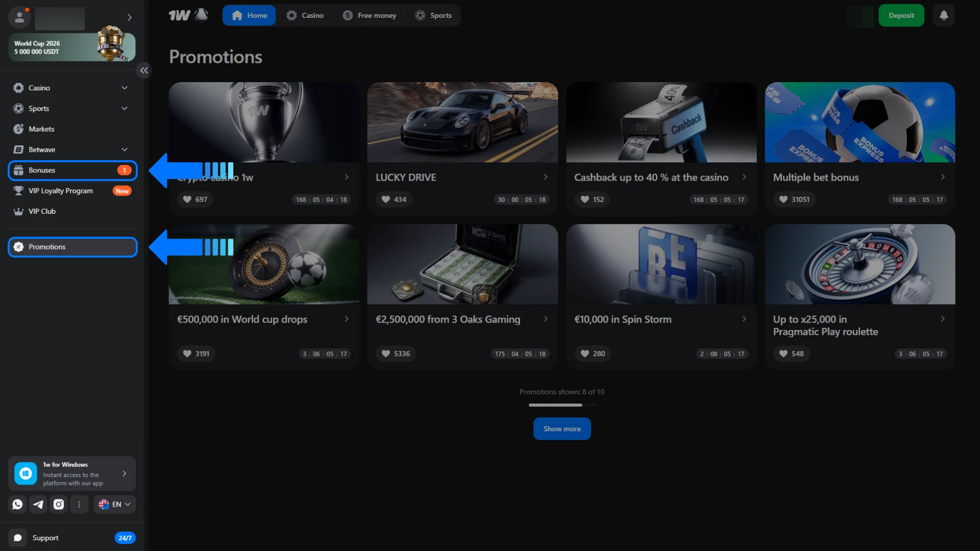
Task: Open 3 Oaks Gaming details chevron
Action: [x=546, y=319]
